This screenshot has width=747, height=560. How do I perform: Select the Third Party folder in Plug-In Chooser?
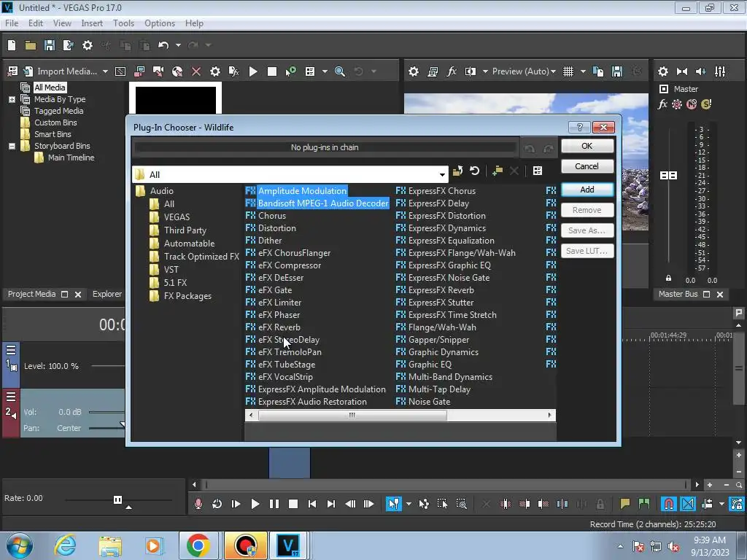185,230
